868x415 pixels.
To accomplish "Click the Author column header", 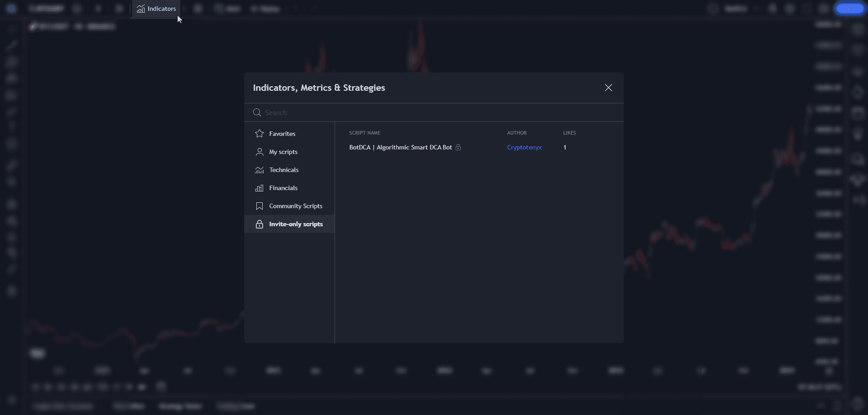I will point(517,133).
